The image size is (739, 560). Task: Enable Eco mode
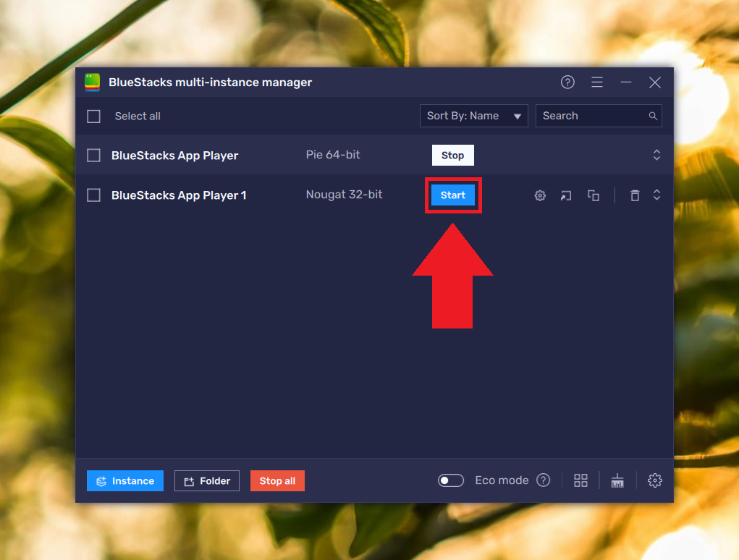click(450, 480)
